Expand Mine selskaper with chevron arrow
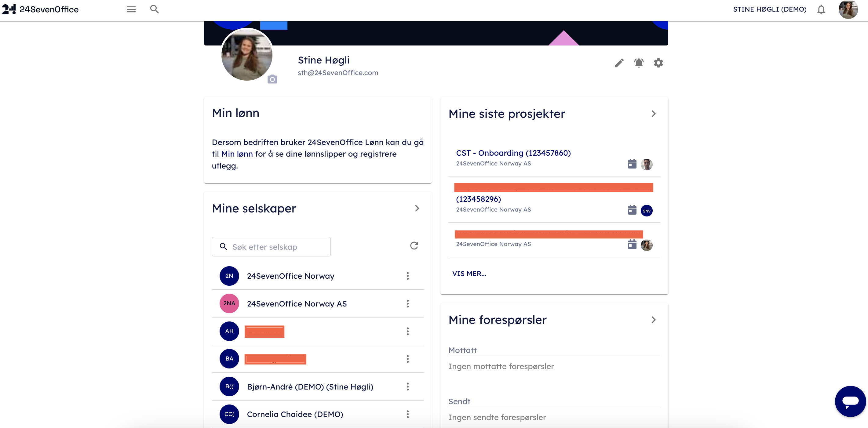 click(417, 209)
